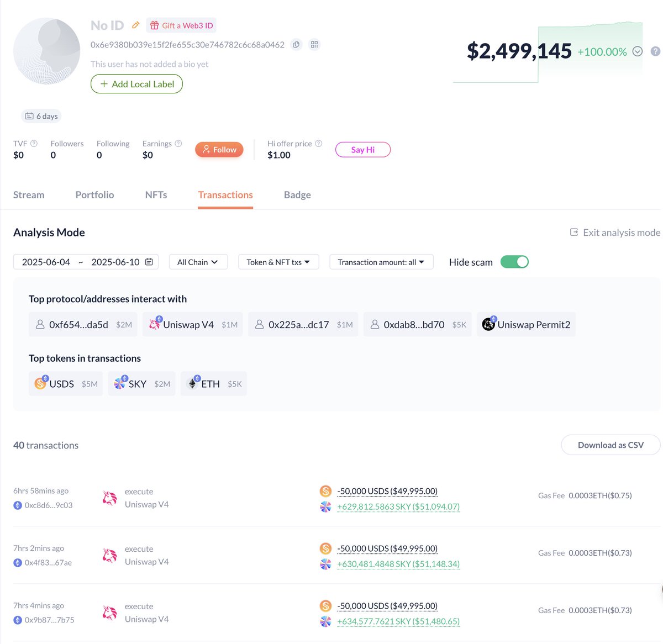Open the Transaction amount: all dropdown
This screenshot has width=663, height=644.
381,262
